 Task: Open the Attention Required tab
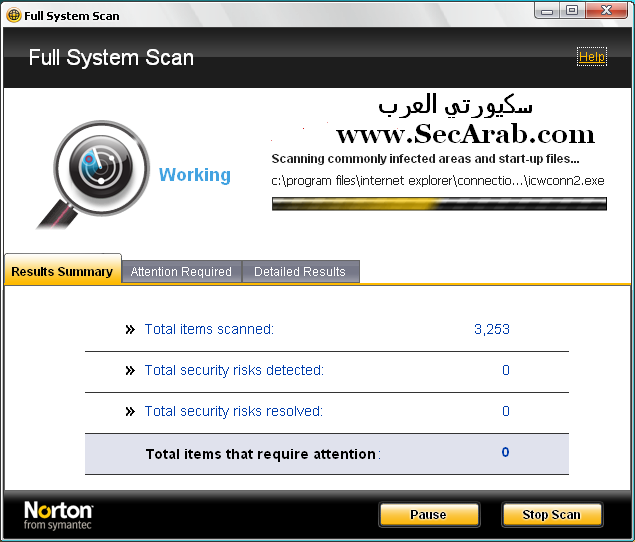(181, 271)
